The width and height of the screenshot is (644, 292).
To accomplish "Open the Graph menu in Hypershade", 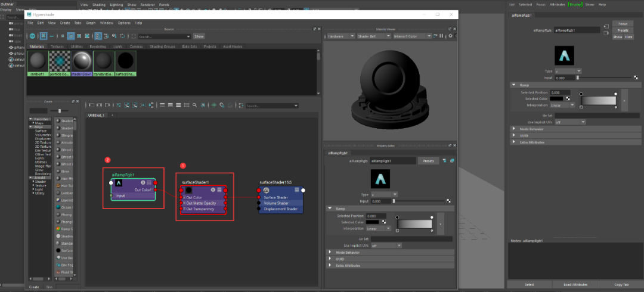I will pos(91,23).
